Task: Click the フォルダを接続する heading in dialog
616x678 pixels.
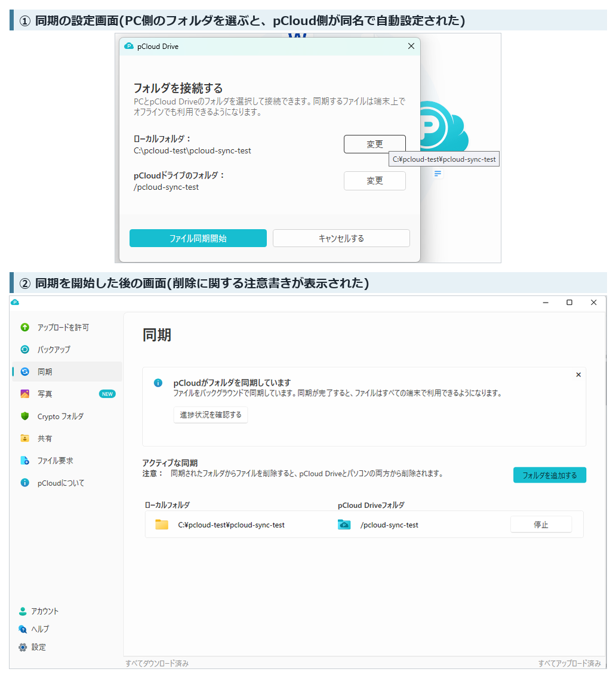Action: point(178,88)
